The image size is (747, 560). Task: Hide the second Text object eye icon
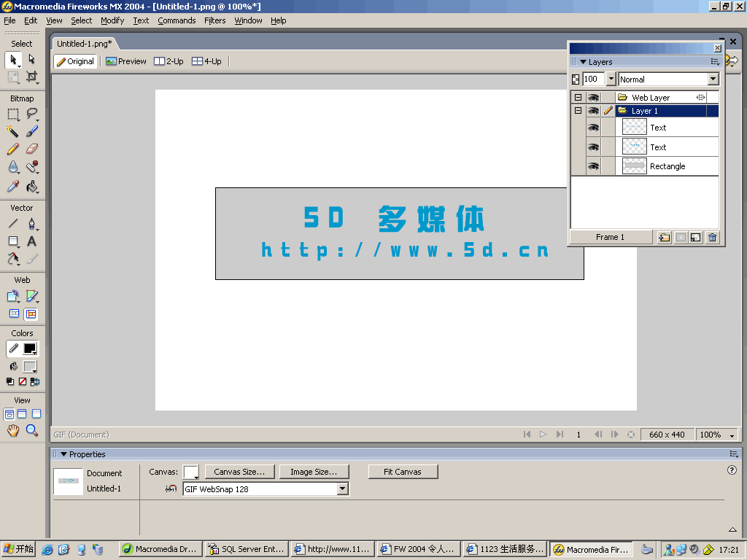pos(593,147)
